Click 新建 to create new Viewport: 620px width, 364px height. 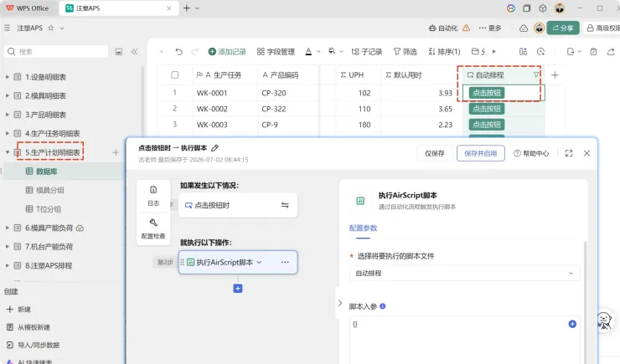pyautogui.click(x=18, y=309)
